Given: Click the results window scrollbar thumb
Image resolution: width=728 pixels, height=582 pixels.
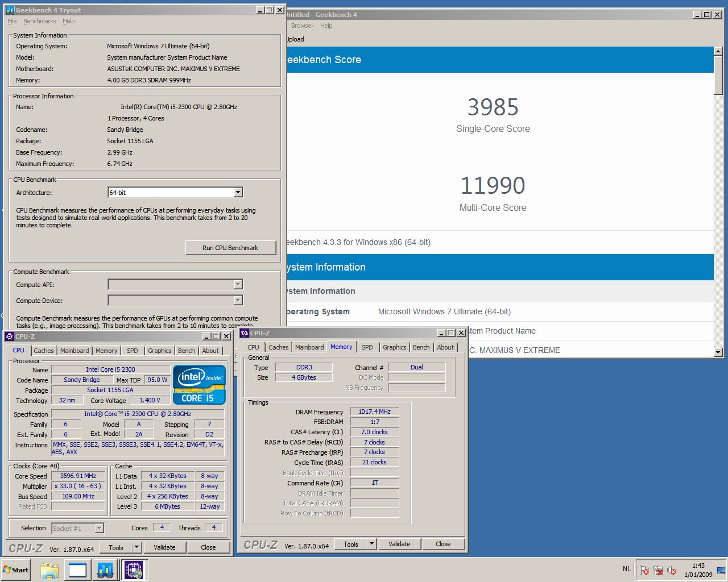Looking at the screenshot, I should pos(718,75).
